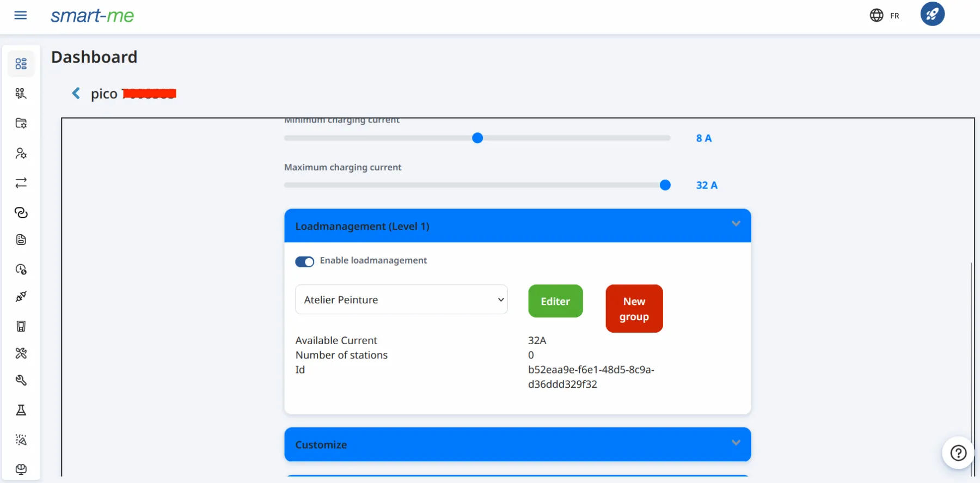This screenshot has width=980, height=483.
Task: Click the 32A available current value
Action: [x=537, y=340]
